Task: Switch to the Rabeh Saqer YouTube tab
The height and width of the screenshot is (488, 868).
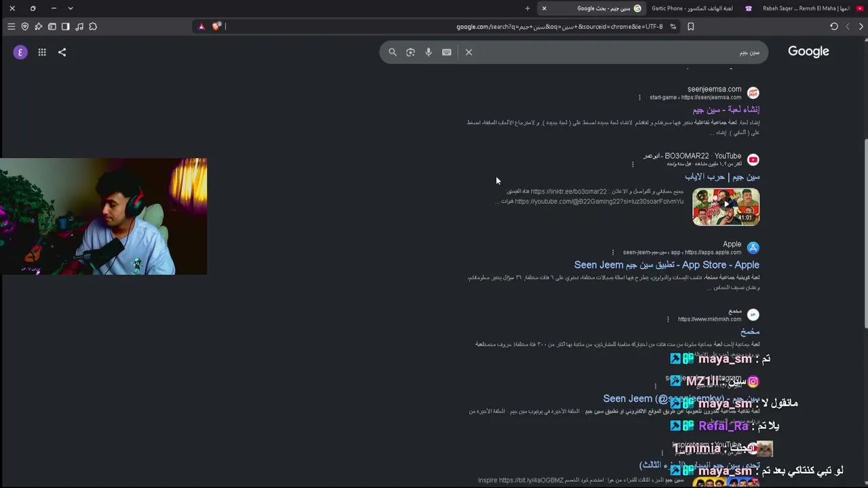Action: pos(811,8)
